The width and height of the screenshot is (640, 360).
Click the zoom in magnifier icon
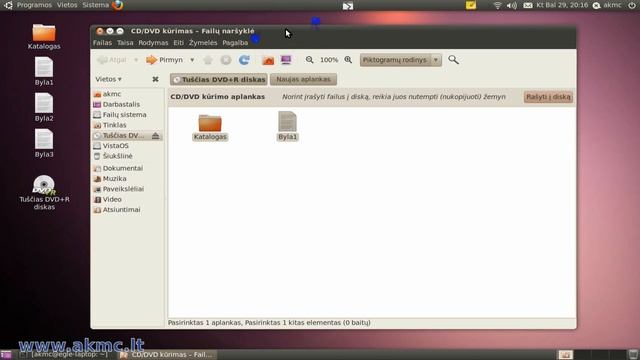(x=348, y=60)
